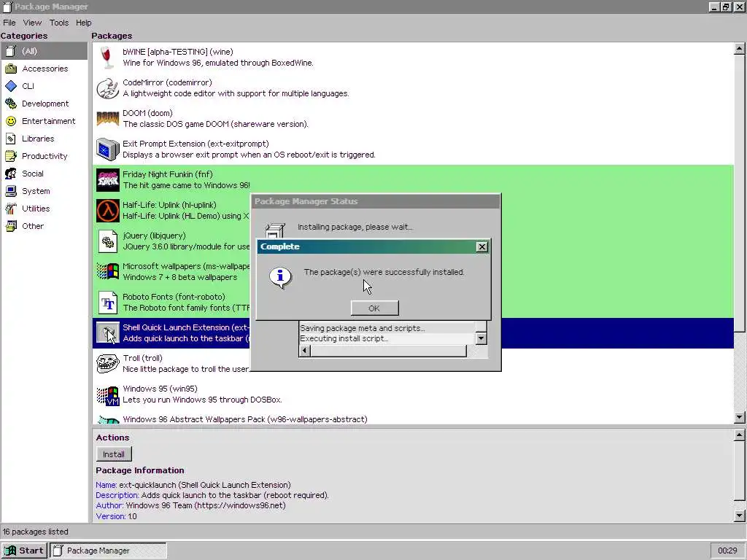Open the Start menu

(x=24, y=551)
